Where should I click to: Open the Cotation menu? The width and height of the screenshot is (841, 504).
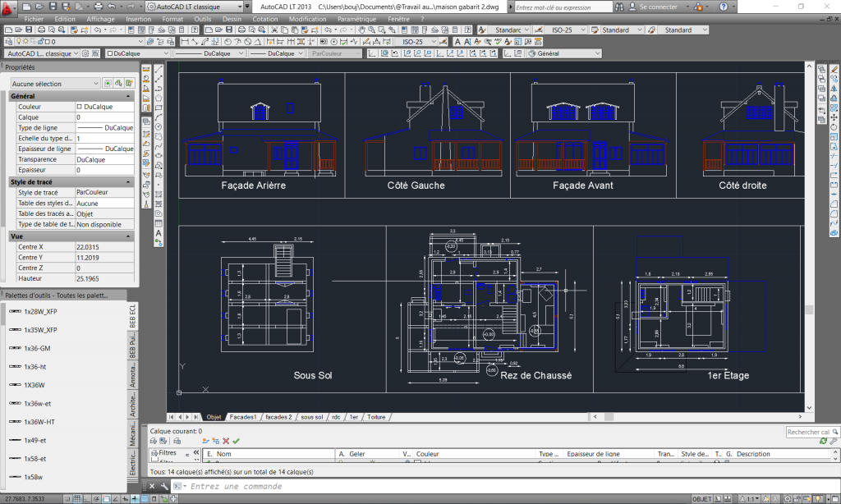264,19
